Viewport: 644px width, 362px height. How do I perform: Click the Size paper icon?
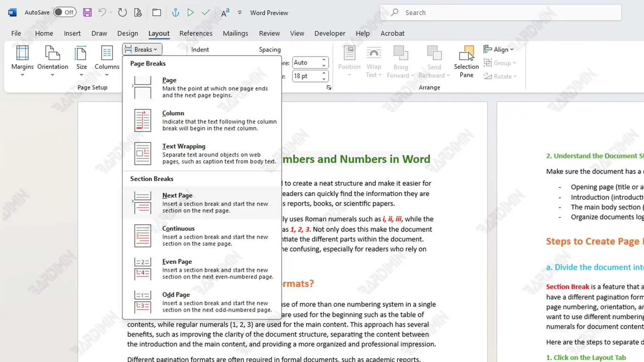click(82, 53)
